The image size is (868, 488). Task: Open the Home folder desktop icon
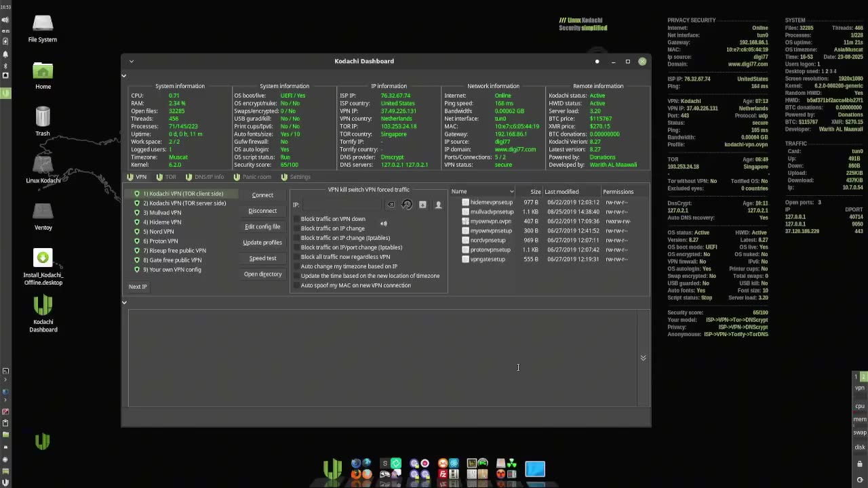pos(43,75)
